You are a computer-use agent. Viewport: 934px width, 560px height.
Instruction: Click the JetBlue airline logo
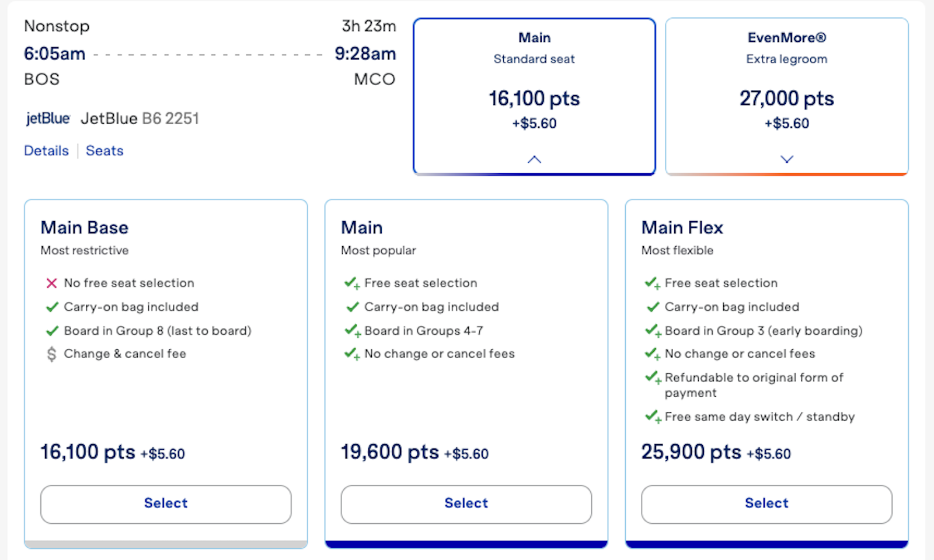click(x=48, y=118)
